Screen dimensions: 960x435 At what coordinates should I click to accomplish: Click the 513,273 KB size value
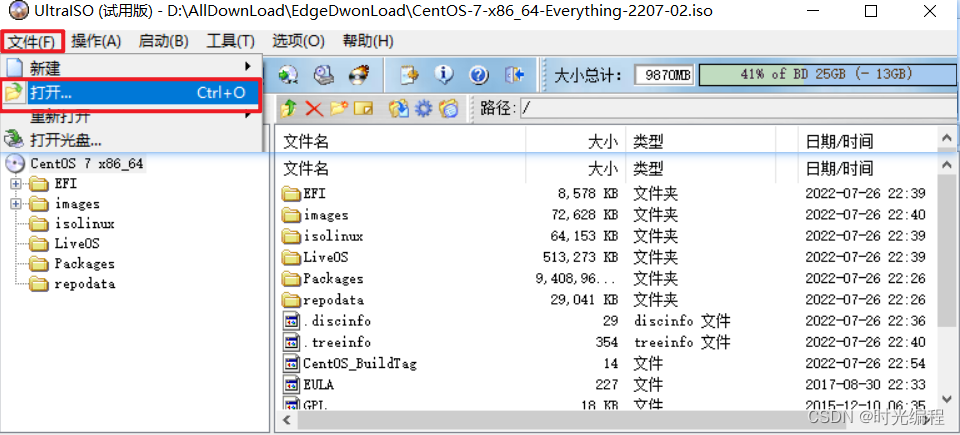(580, 257)
